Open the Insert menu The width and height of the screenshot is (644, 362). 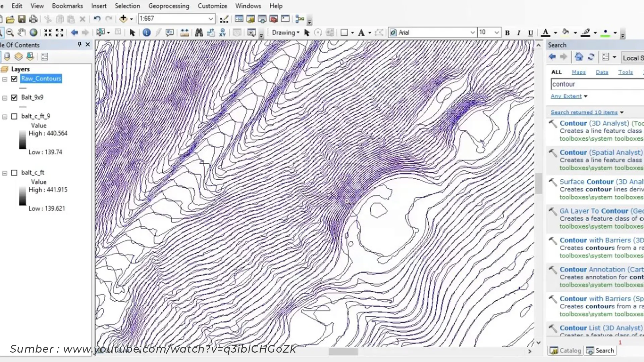click(99, 6)
